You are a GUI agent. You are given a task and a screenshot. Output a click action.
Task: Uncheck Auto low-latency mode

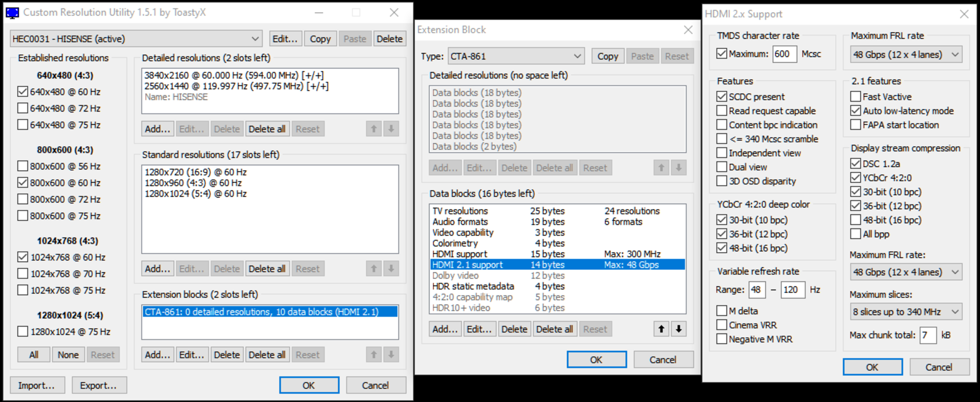coord(856,111)
